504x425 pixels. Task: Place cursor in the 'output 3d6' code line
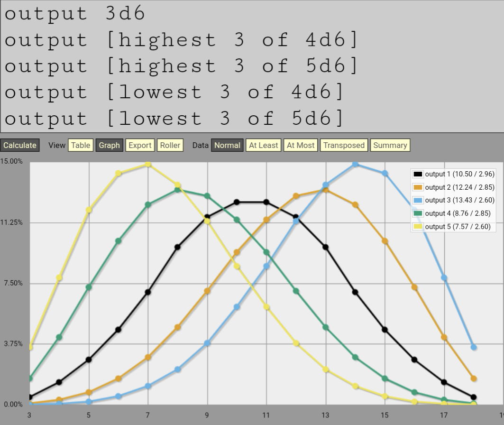pyautogui.click(x=75, y=13)
